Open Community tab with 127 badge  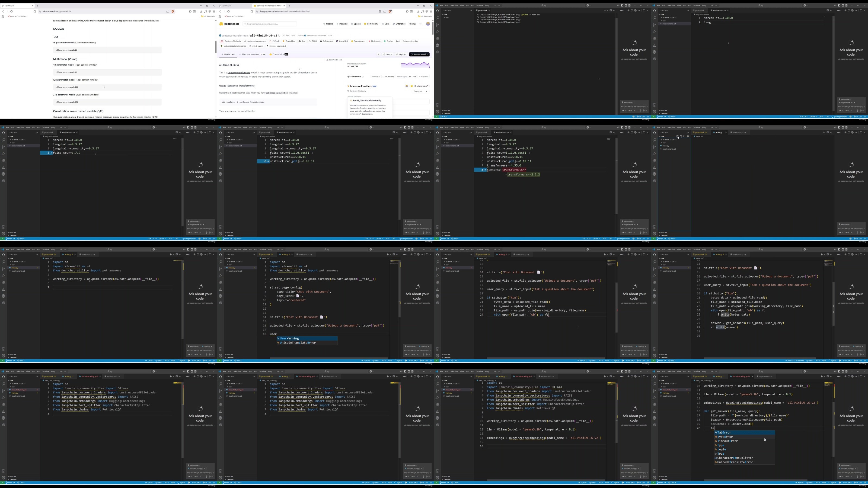click(x=279, y=54)
